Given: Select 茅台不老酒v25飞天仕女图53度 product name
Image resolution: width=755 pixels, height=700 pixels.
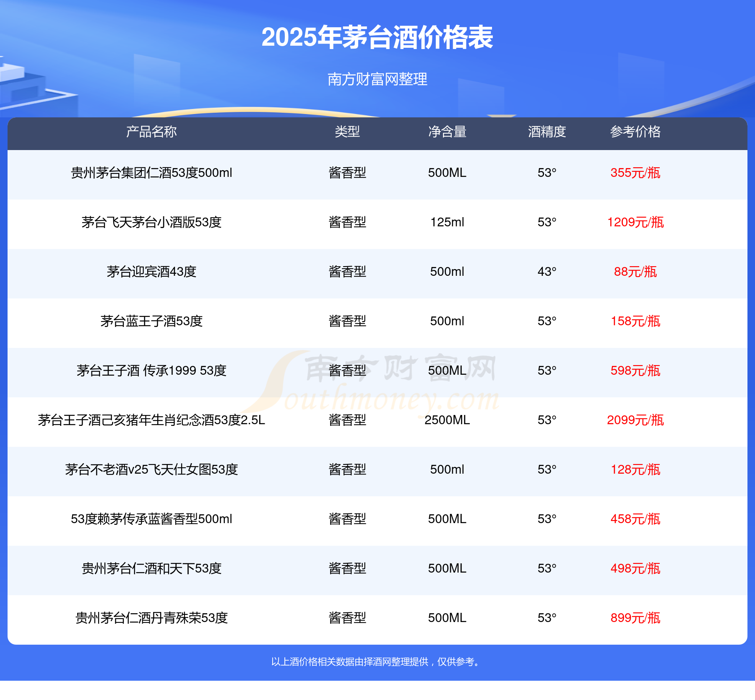Looking at the screenshot, I should coord(151,469).
